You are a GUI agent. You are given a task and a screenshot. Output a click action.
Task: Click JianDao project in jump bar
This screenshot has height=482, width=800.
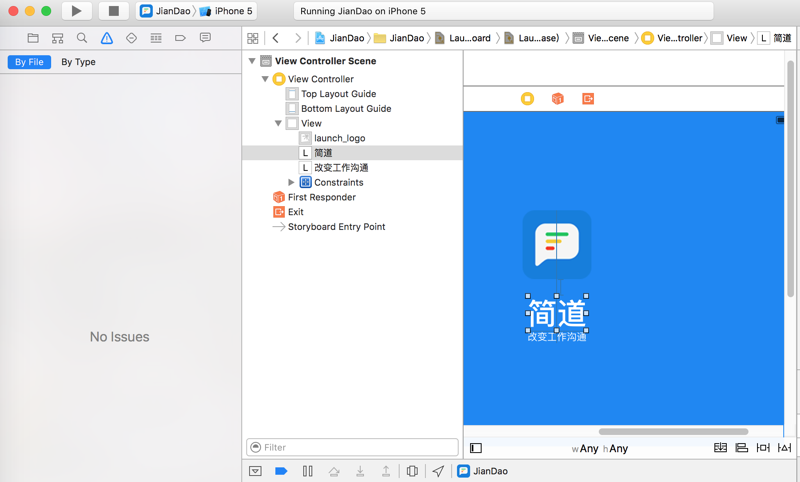tap(339, 38)
